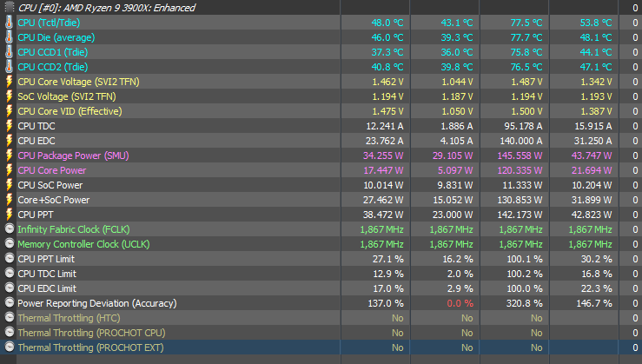
Task: Click lightning icon for CPU Core VID (Effective)
Action: pos(9,111)
